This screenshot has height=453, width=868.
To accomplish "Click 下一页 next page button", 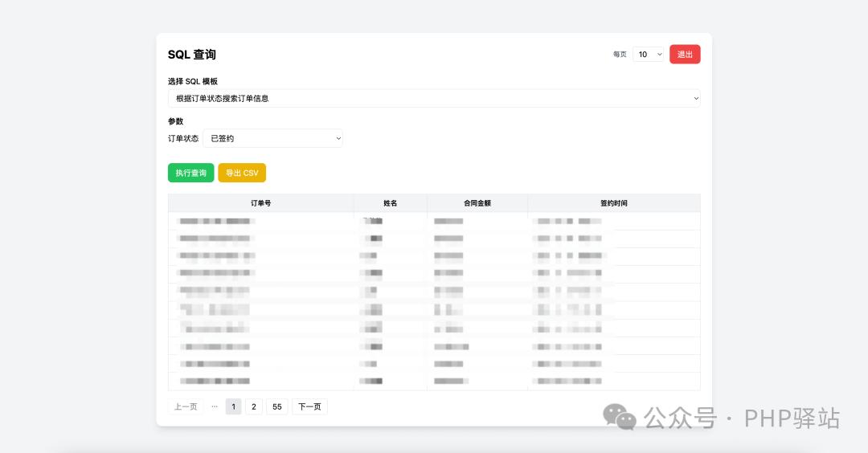I will tap(309, 406).
